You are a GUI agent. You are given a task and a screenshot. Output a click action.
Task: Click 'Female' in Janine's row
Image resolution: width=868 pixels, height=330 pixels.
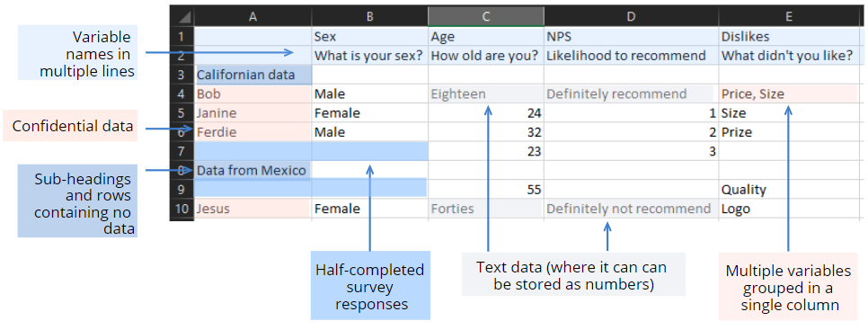[x=370, y=113]
